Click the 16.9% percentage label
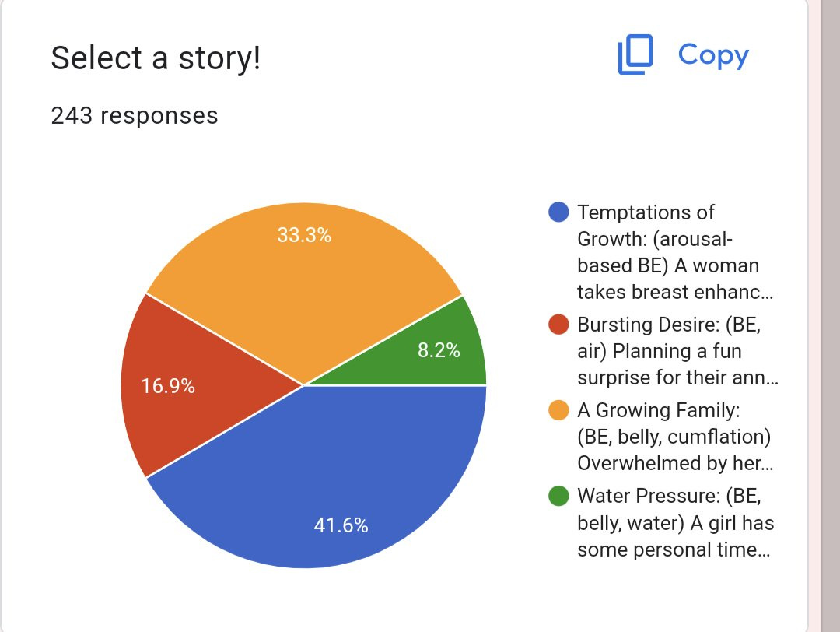Viewport: 840px width, 632px height. click(x=168, y=386)
